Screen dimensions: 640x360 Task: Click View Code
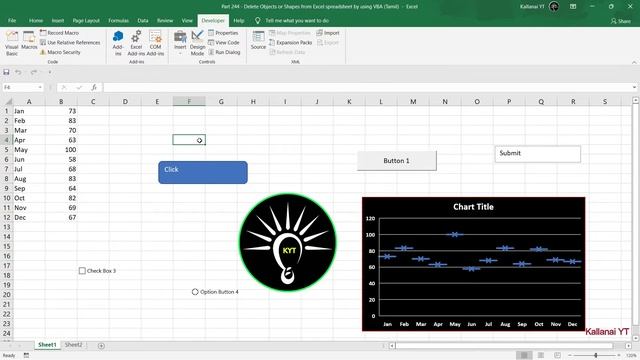tap(223, 42)
